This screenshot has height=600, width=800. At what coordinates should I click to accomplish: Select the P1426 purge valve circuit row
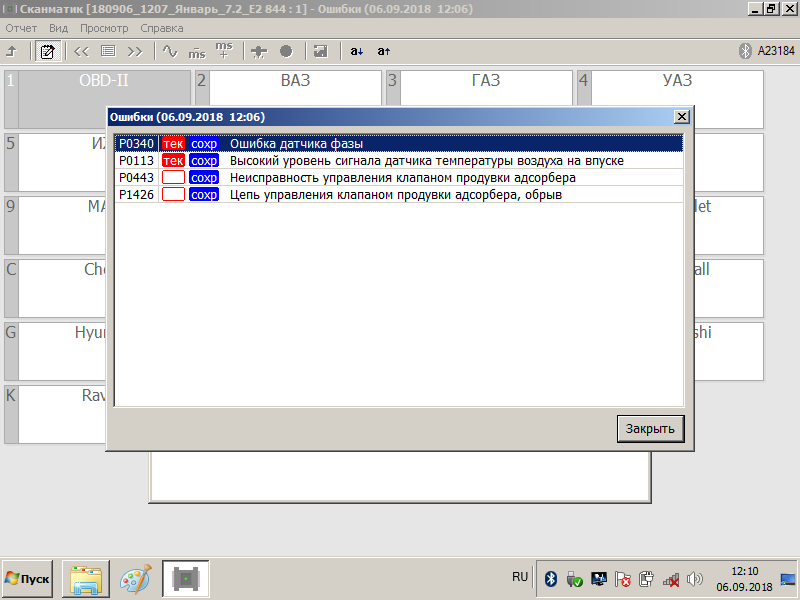pyautogui.click(x=398, y=195)
